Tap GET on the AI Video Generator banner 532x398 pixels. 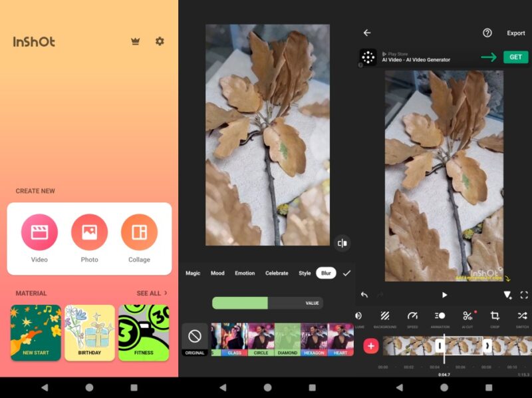coord(515,57)
